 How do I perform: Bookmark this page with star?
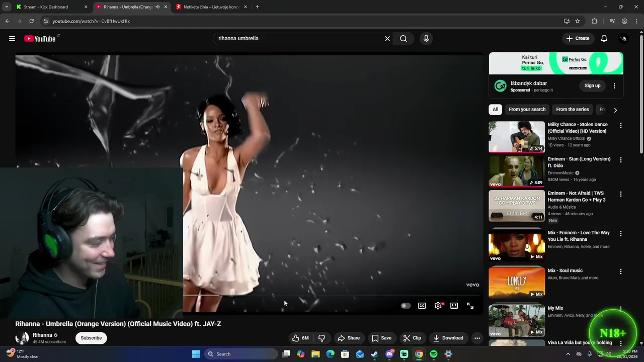578,21
